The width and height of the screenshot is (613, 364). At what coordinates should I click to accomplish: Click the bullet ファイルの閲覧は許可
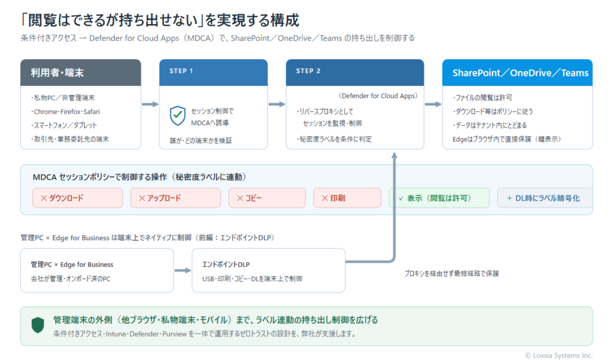tap(482, 98)
